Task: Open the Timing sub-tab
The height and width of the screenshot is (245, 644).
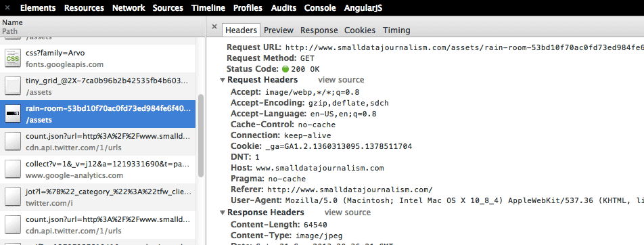Action: 396,30
